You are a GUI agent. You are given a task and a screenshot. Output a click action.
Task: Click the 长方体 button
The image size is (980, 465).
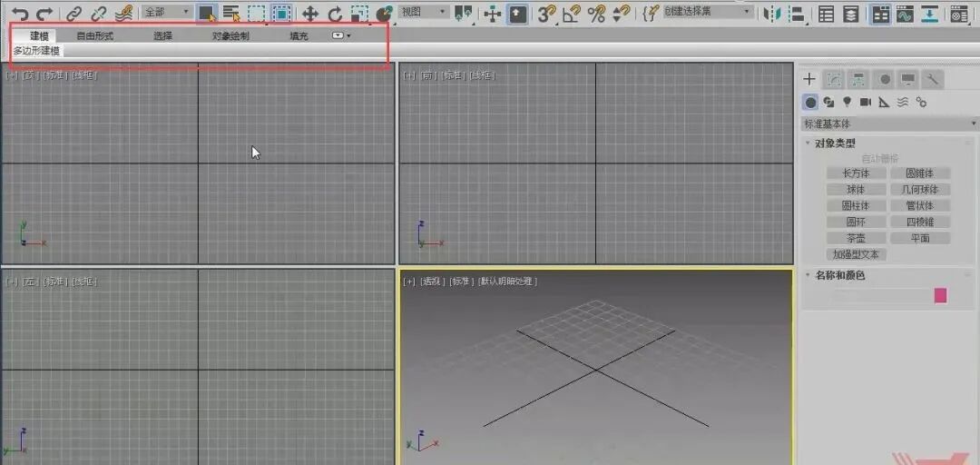(x=856, y=173)
